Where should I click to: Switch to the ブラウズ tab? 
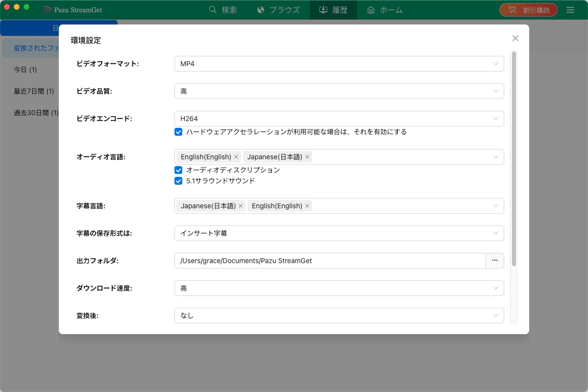click(x=278, y=10)
